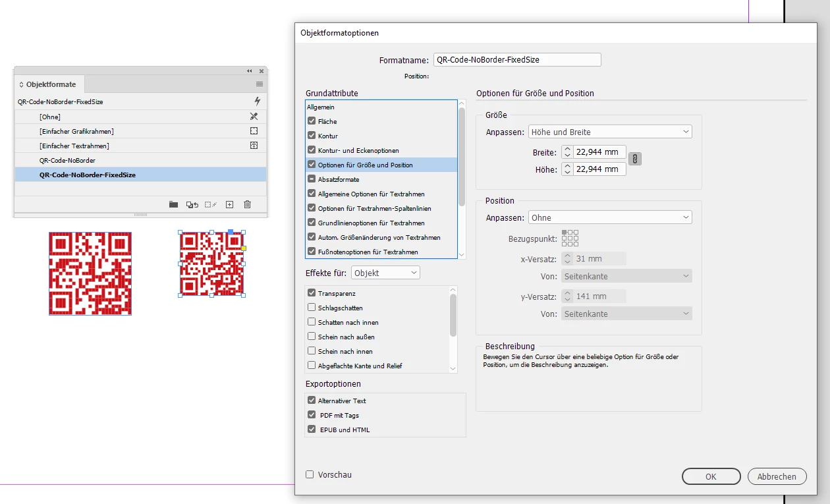The height and width of the screenshot is (504, 830).
Task: Open the Objektformate panel flyout menu
Action: 260,84
